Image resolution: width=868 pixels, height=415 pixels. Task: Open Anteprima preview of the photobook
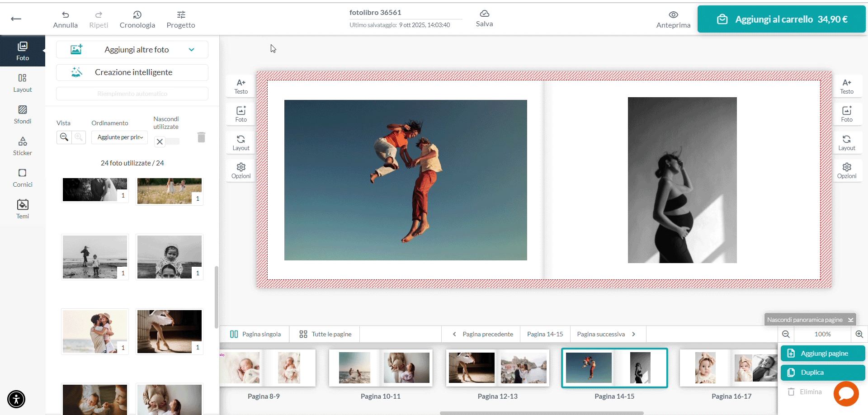[673, 20]
